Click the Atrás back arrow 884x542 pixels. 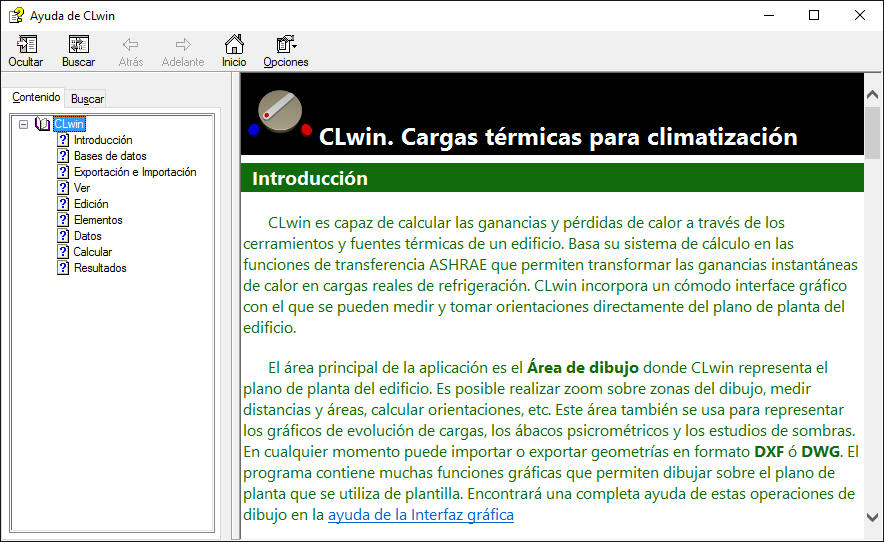click(x=130, y=45)
